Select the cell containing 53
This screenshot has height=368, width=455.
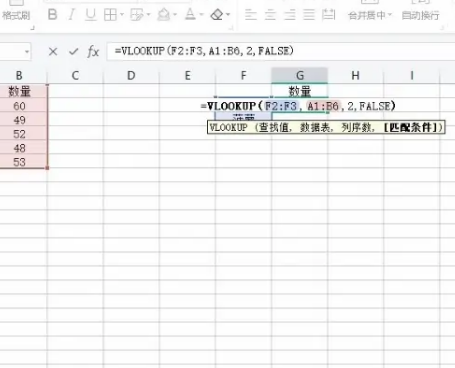pyautogui.click(x=19, y=162)
